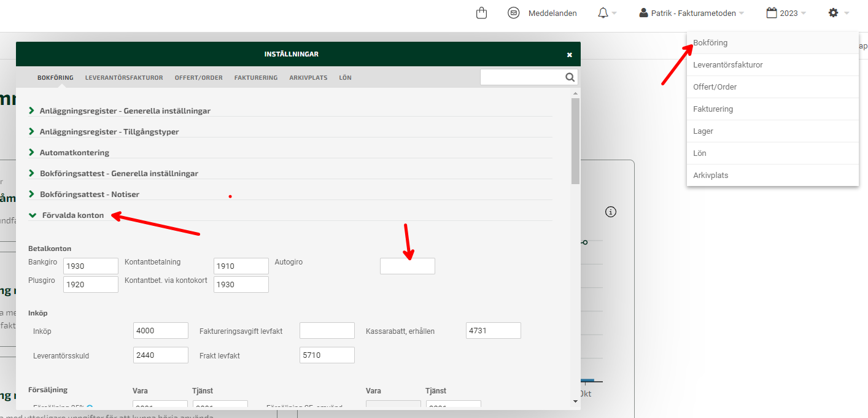Click the Faktureringsavgift levfakt field

coord(327,330)
